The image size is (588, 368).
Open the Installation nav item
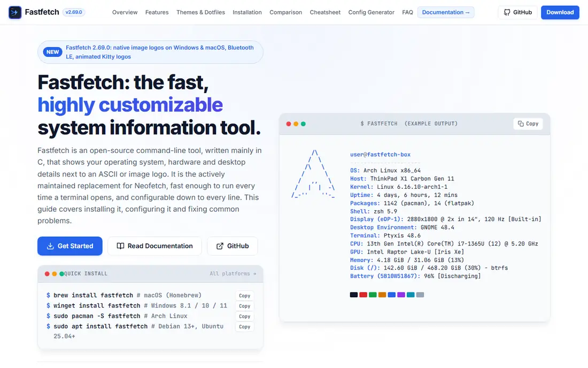point(247,12)
